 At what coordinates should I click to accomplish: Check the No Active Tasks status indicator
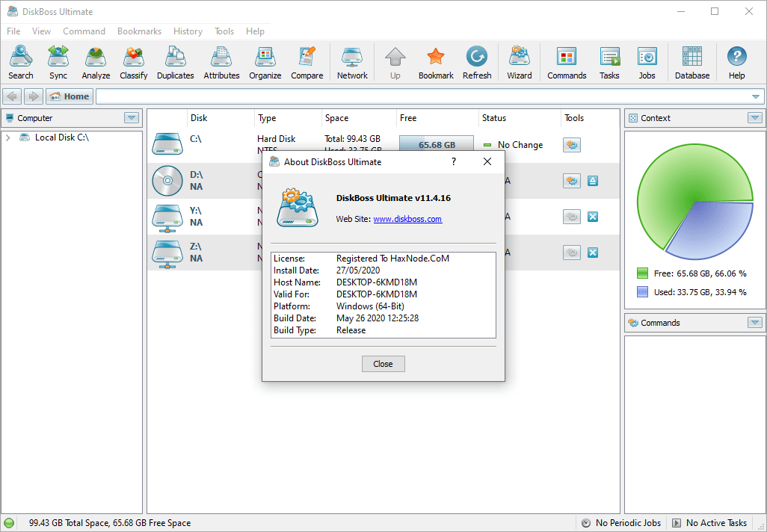tap(709, 523)
